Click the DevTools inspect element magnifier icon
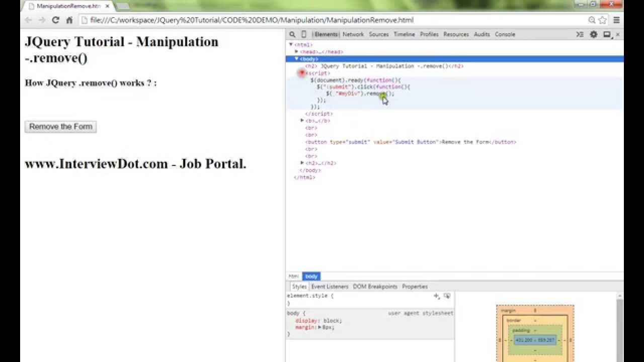This screenshot has width=644, height=362. pyautogui.click(x=292, y=34)
